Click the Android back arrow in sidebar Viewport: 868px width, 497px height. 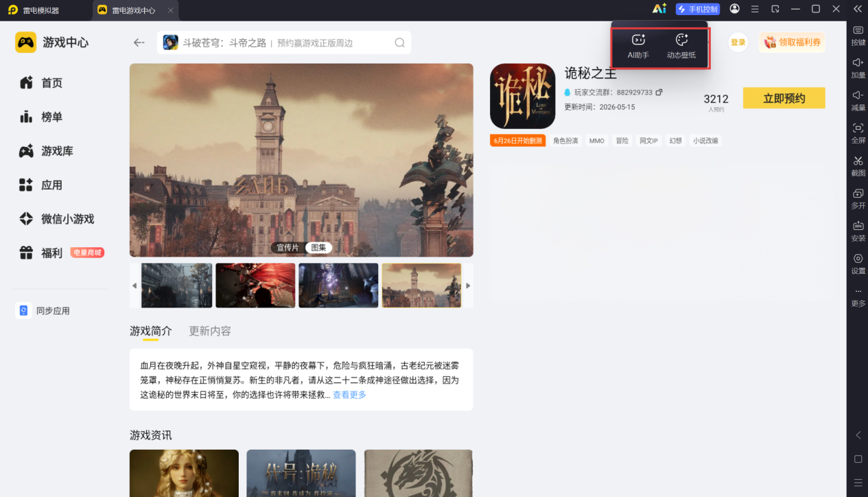click(x=858, y=435)
